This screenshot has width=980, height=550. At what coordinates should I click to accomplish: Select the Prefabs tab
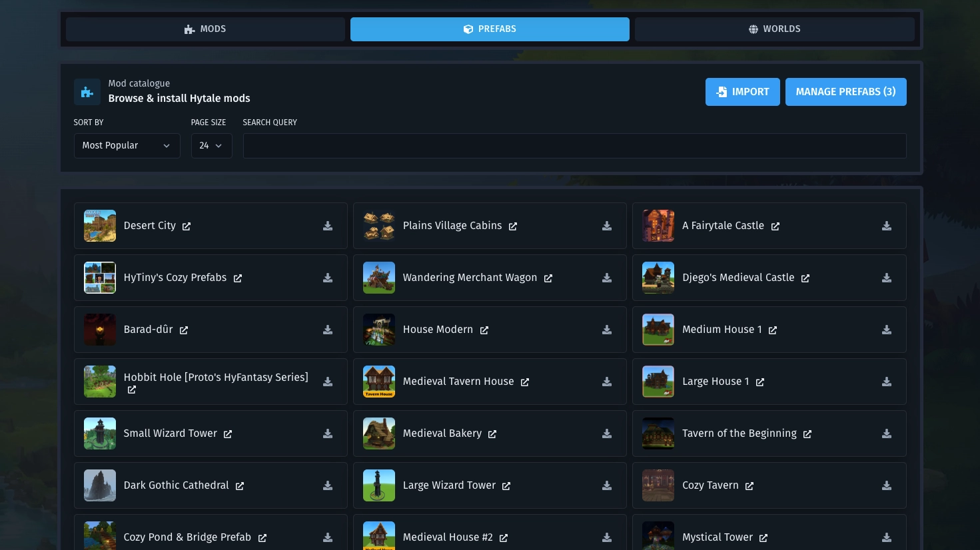pyautogui.click(x=490, y=29)
